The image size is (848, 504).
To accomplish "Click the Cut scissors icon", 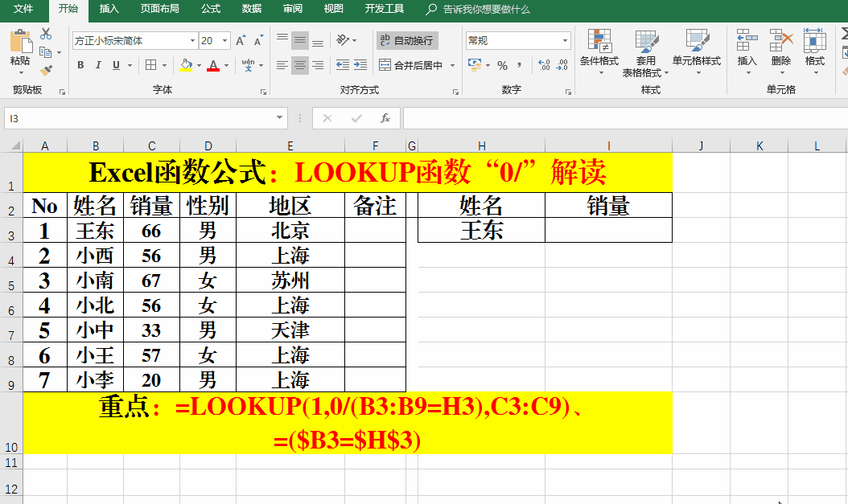I will pos(46,34).
